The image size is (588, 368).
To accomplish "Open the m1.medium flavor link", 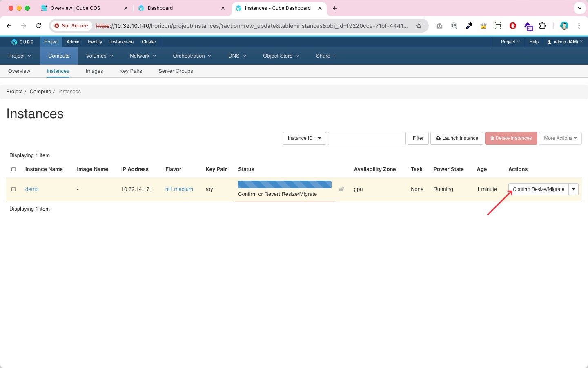I will pyautogui.click(x=179, y=189).
